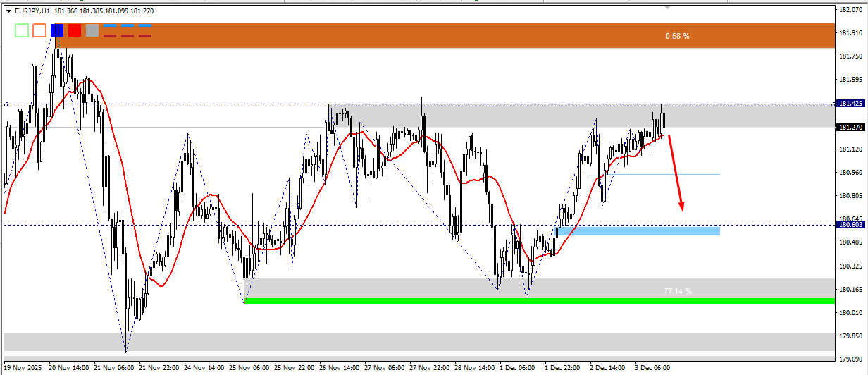Click the triangle arrow beside EURJPY,H1
Screen dimensions: 868x375
coord(8,11)
